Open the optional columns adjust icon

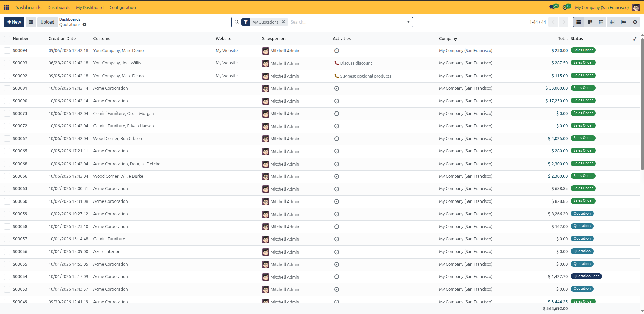pyautogui.click(x=635, y=39)
